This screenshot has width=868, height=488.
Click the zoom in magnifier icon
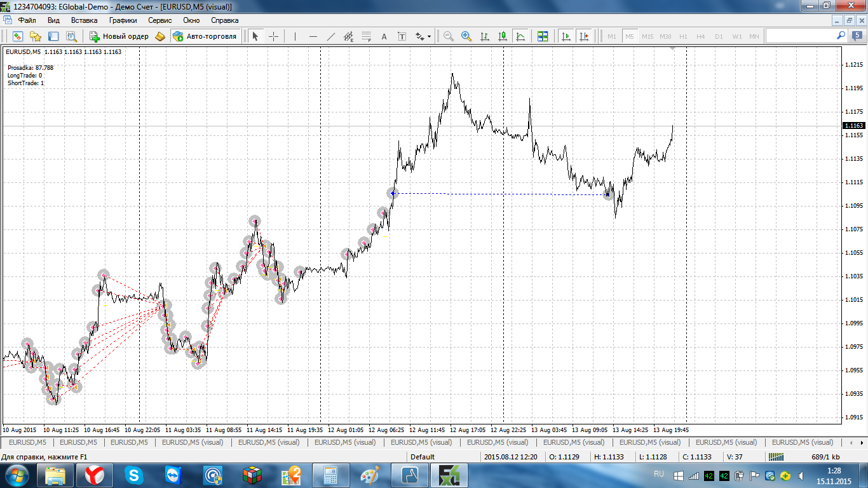pyautogui.click(x=466, y=36)
